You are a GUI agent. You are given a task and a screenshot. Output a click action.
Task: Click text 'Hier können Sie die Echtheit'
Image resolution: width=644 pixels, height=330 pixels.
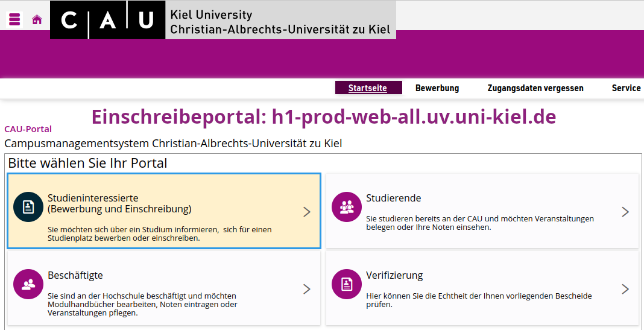point(479,300)
